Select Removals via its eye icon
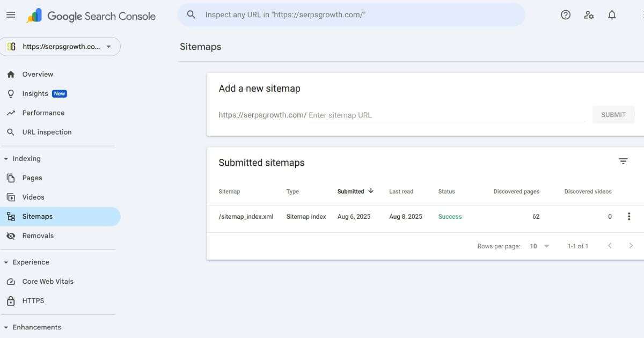 pyautogui.click(x=38, y=235)
